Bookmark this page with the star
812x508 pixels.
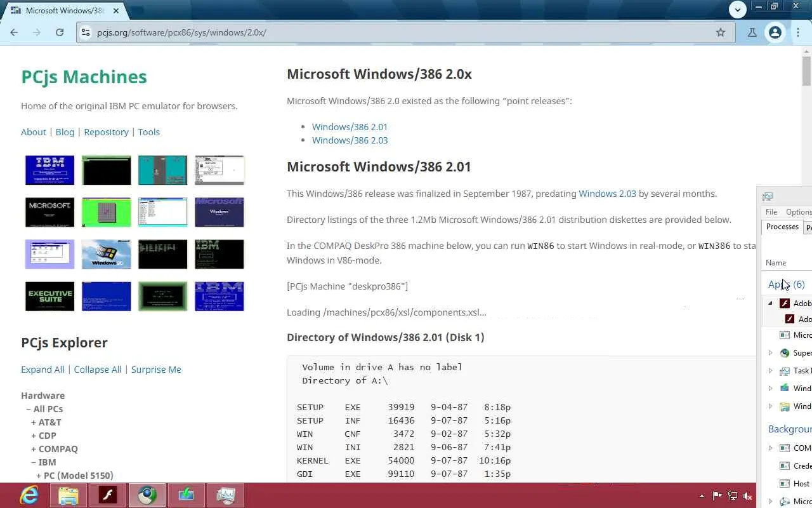click(721, 32)
